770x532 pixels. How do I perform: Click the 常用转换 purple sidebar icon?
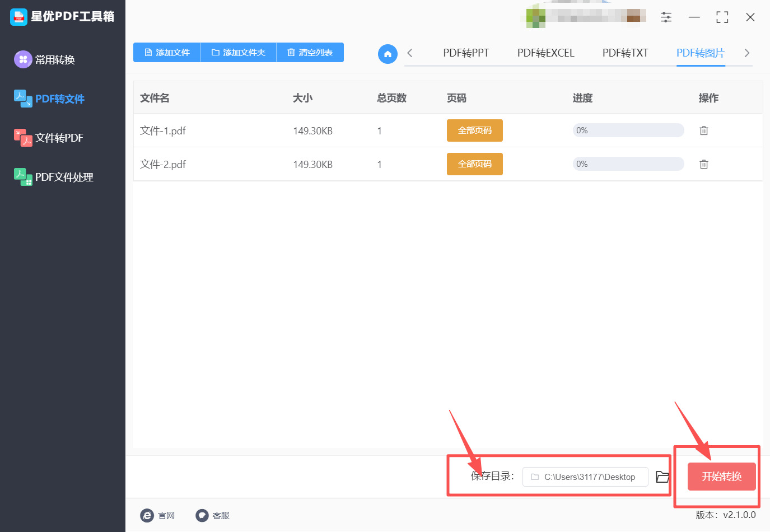(23, 59)
